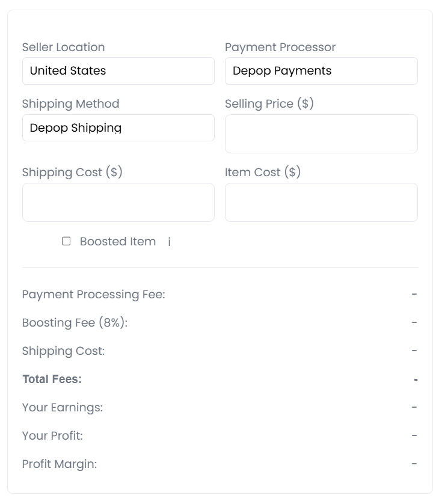This screenshot has width=439, height=504.
Task: Click the bold Total Fees label
Action: [52, 380]
